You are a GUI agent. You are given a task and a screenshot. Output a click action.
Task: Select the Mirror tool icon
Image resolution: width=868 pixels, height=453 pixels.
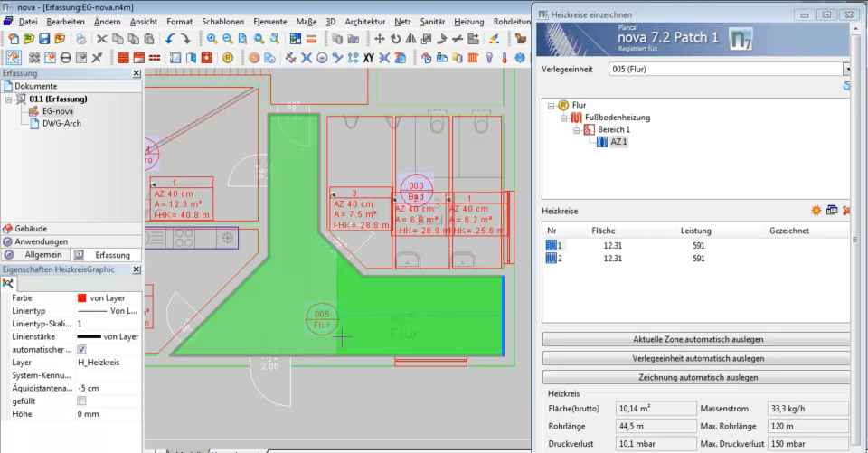click(410, 39)
